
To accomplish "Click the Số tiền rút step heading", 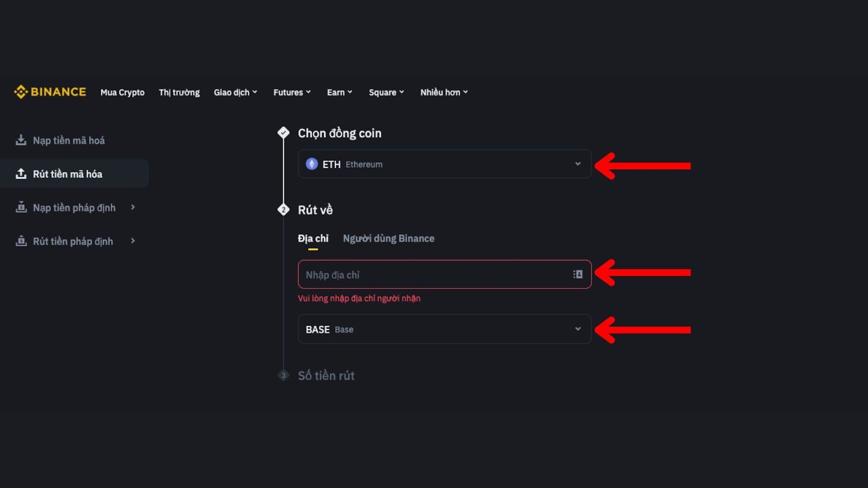I will click(x=326, y=376).
